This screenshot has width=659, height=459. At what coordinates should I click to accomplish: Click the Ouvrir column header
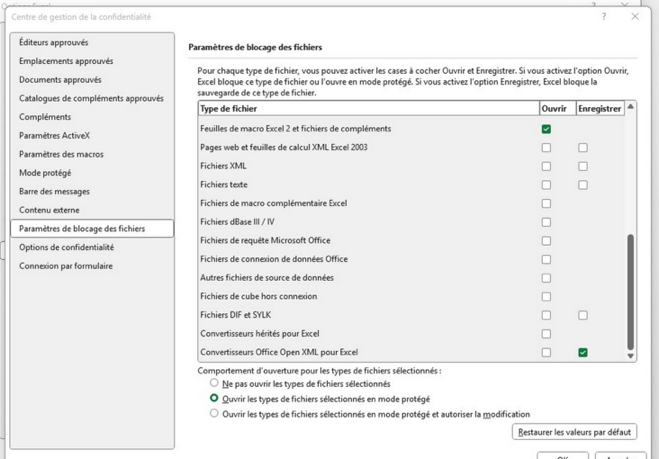(x=557, y=108)
